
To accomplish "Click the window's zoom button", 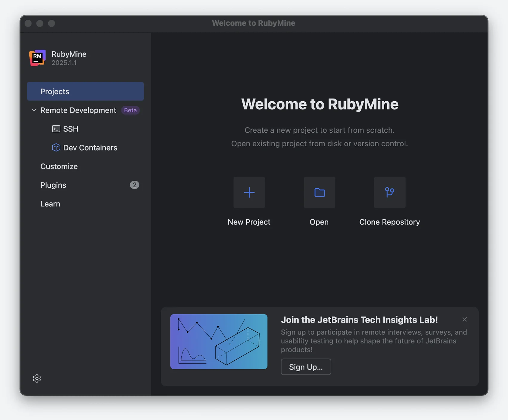I will (x=51, y=23).
